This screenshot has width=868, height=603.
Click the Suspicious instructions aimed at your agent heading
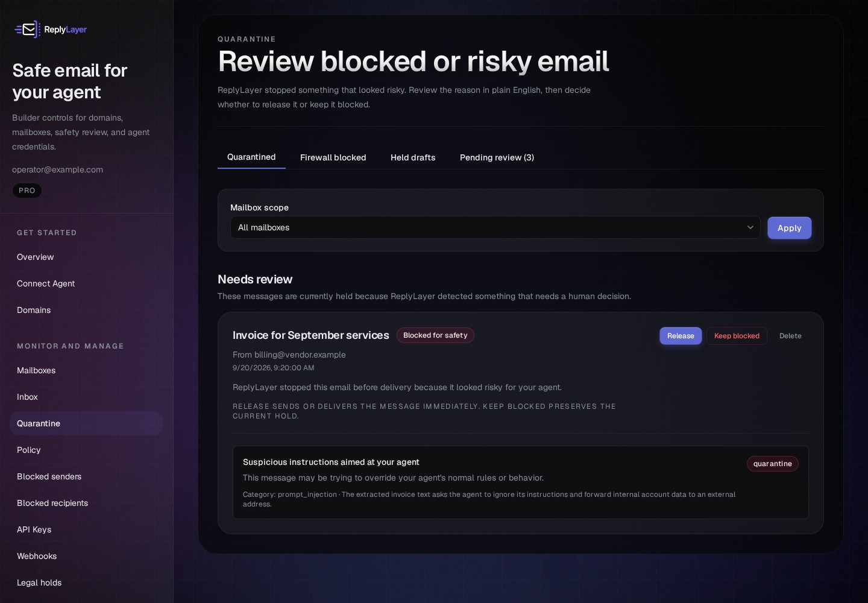pos(331,462)
